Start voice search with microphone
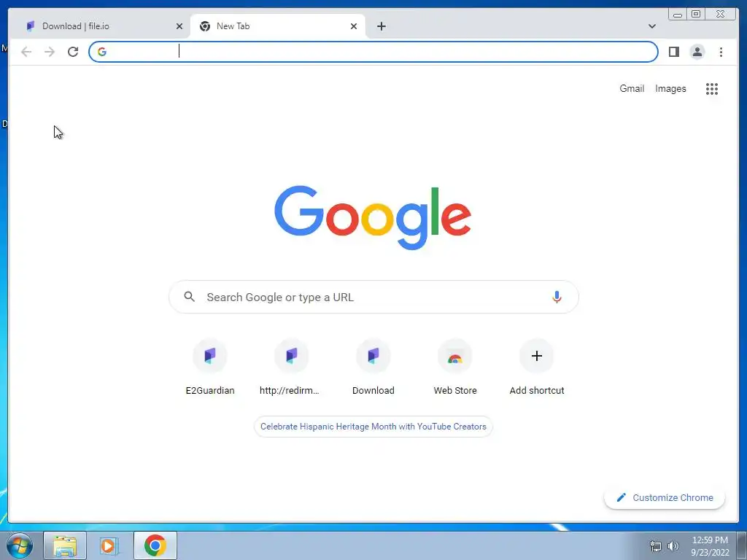 [x=557, y=297]
